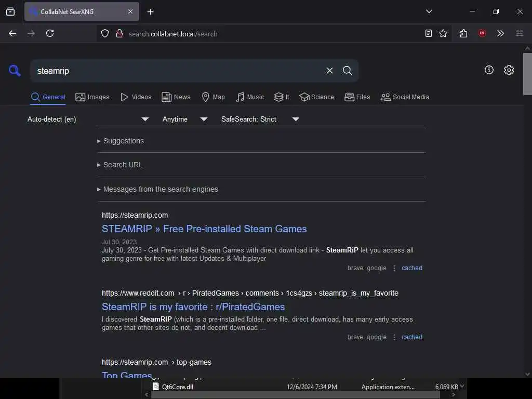Click https://www.reddit.com result URL
The image size is (532, 399).
click(x=250, y=293)
